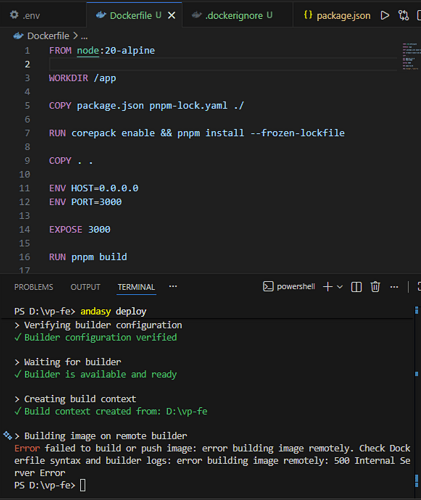Select the TERMINAL panel tab
This screenshot has height=500, width=421.
coord(136,287)
